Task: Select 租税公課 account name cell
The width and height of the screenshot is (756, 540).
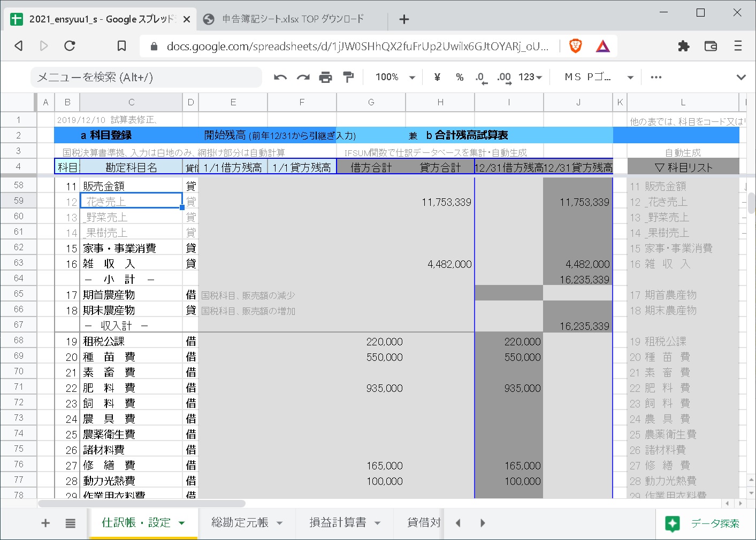Action: click(131, 341)
